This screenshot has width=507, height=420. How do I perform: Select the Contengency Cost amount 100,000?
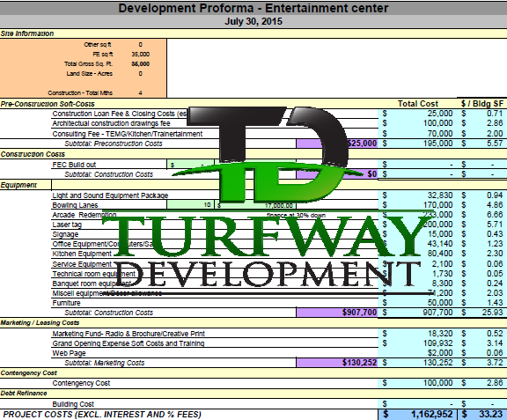point(437,383)
